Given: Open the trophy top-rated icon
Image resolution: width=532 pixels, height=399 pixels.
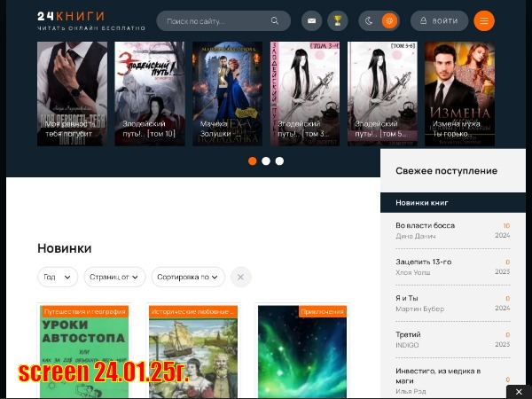Looking at the screenshot, I should point(337,20).
